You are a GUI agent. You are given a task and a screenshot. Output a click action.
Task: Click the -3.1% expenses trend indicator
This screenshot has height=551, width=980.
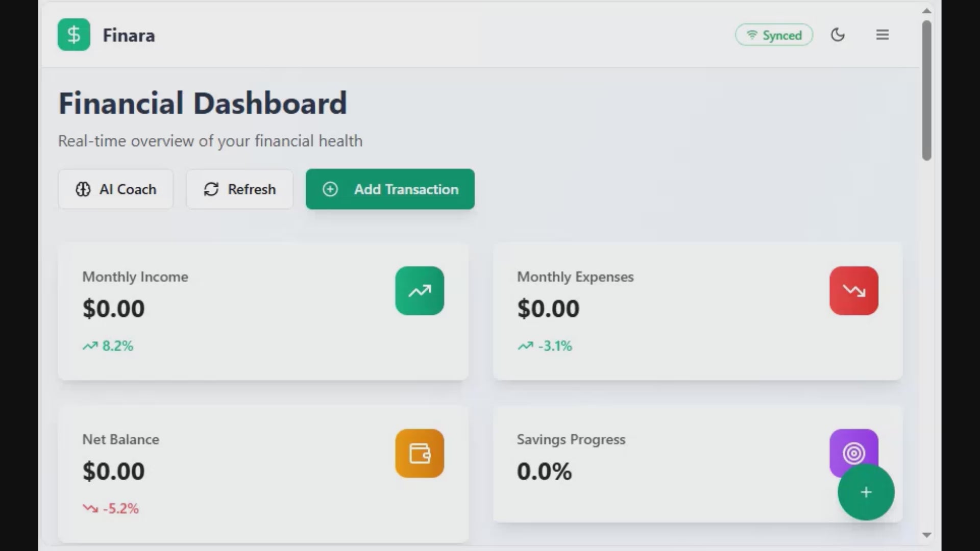545,346
